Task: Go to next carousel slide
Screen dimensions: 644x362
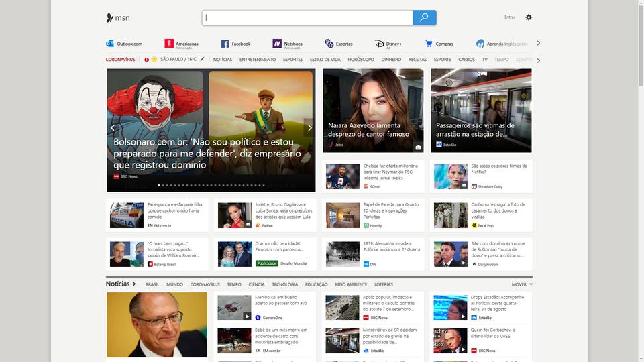Action: (x=310, y=128)
